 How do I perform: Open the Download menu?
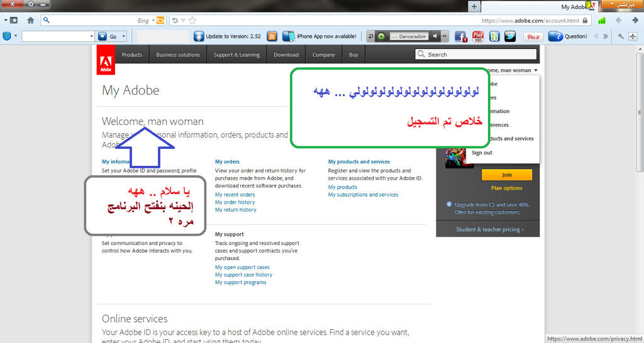[x=286, y=55]
